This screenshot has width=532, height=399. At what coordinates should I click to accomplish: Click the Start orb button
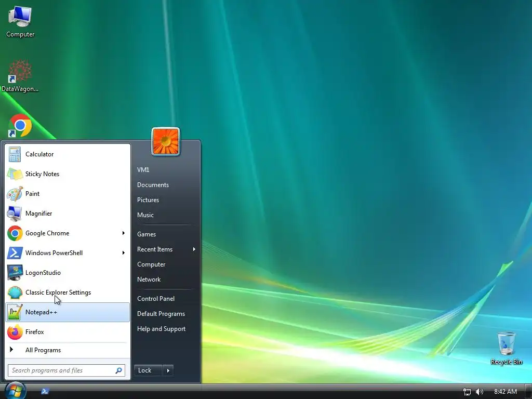click(15, 391)
